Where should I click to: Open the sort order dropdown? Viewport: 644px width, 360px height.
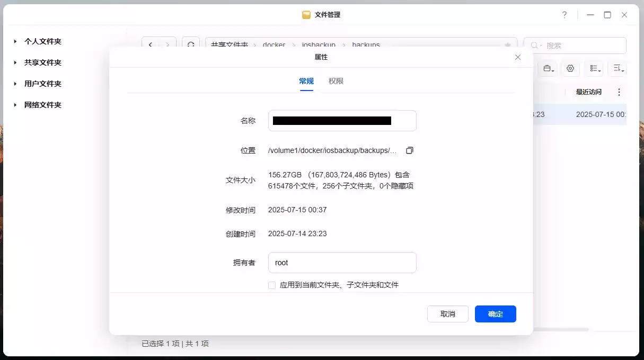(x=617, y=68)
